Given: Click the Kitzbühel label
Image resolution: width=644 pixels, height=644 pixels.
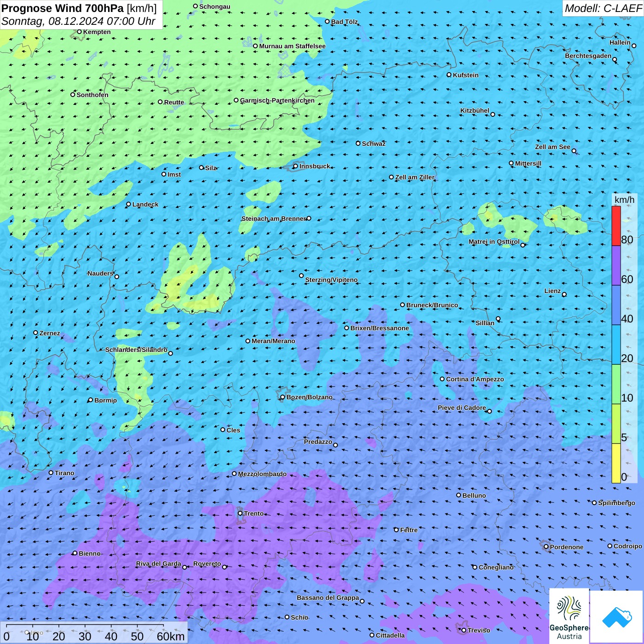Looking at the screenshot, I should (x=475, y=110).
